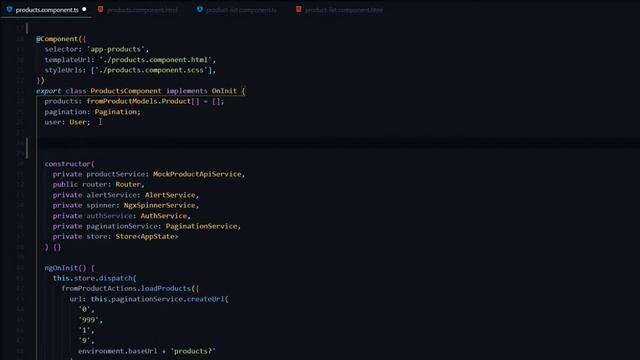Click the '1' string argument
The width and height of the screenshot is (640, 360).
(x=84, y=330)
